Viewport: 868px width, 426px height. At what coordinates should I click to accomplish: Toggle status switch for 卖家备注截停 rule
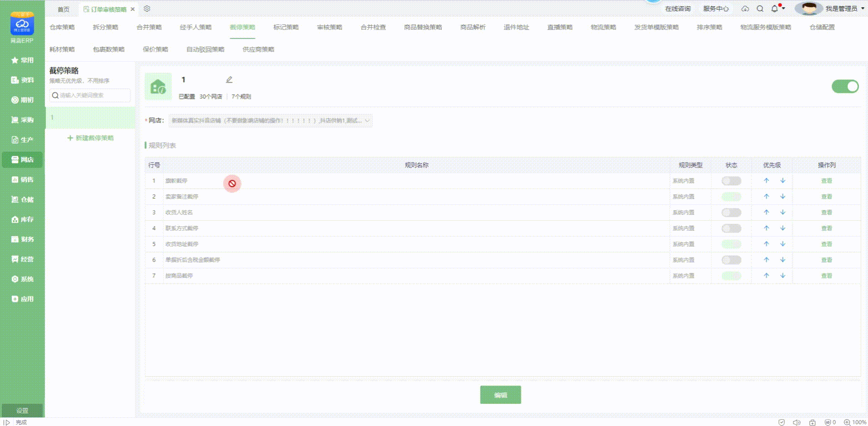click(731, 197)
